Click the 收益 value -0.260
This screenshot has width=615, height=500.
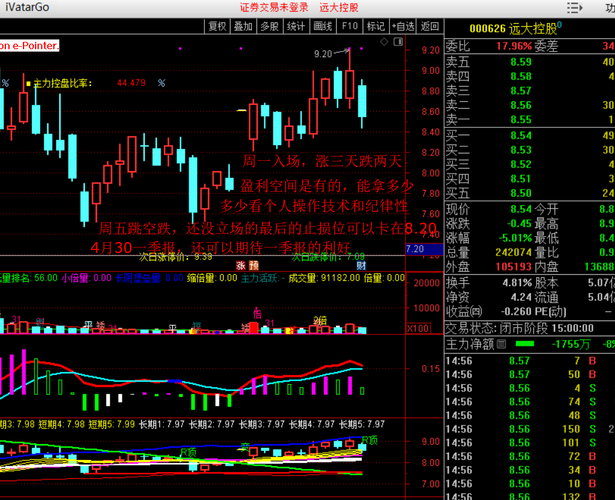(x=516, y=312)
